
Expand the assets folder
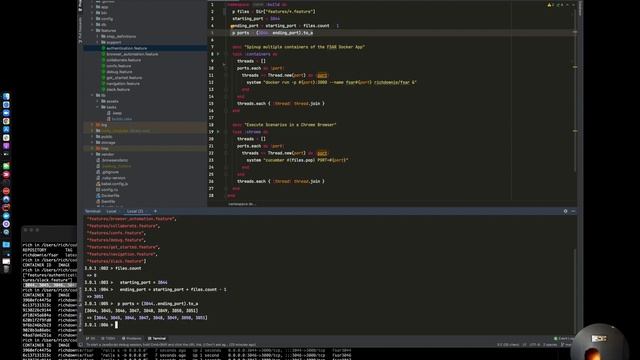(98, 101)
